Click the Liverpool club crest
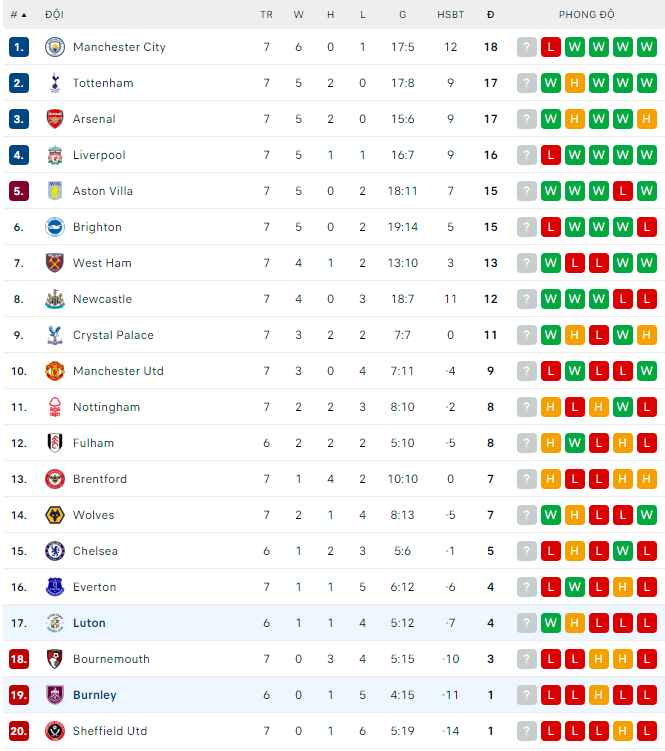This screenshot has height=751, width=665. tap(55, 155)
